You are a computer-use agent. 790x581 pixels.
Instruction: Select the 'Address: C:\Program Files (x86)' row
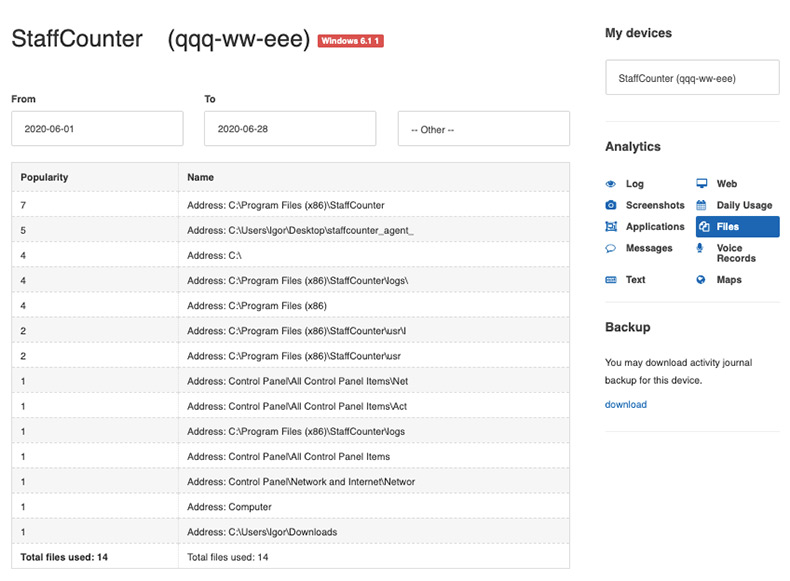coord(291,306)
